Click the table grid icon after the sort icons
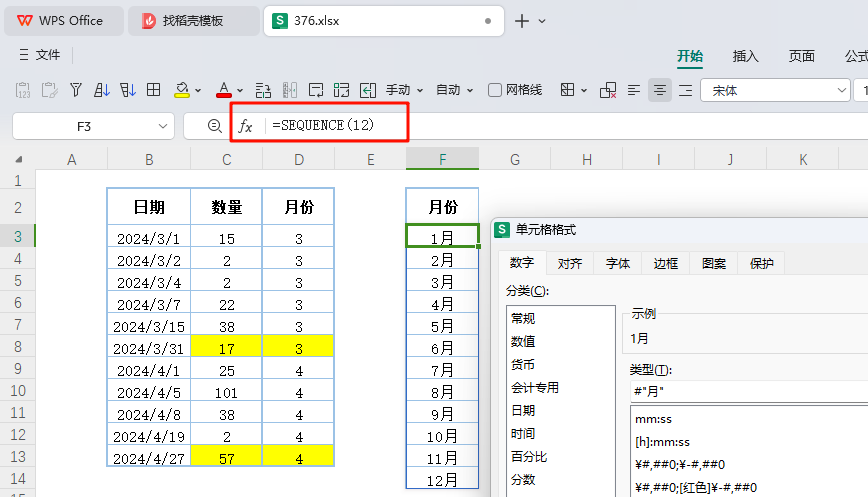This screenshot has height=497, width=868. pyautogui.click(x=153, y=90)
